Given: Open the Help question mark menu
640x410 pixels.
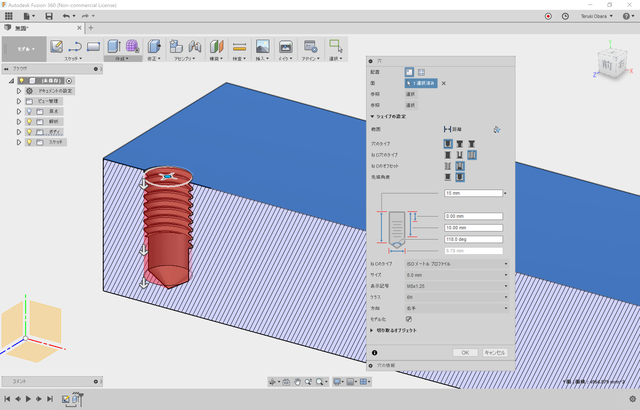Looking at the screenshot, I should [x=627, y=16].
